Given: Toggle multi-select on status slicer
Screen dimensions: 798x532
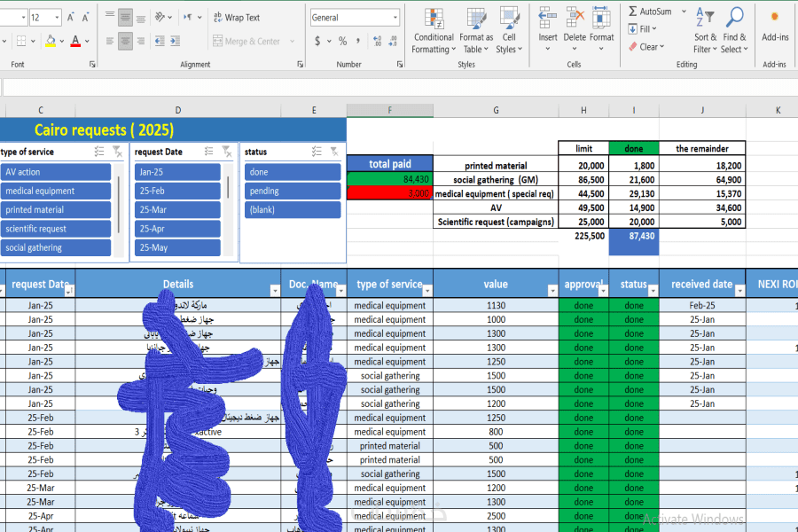Looking at the screenshot, I should coord(317,152).
